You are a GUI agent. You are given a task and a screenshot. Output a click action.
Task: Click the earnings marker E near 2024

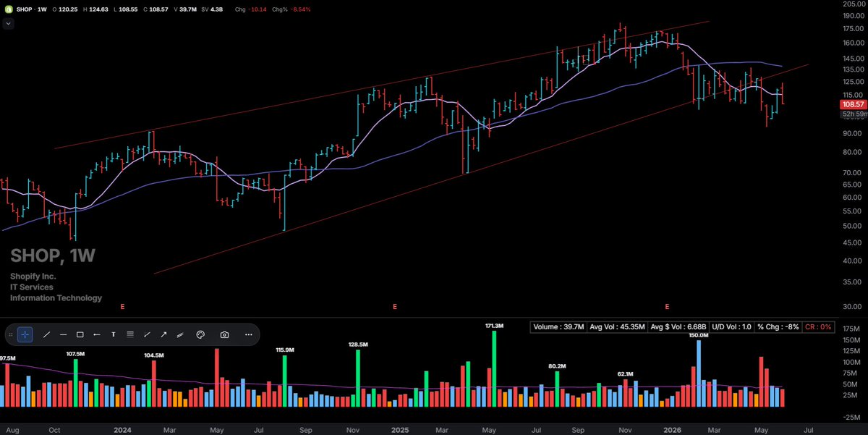122,307
